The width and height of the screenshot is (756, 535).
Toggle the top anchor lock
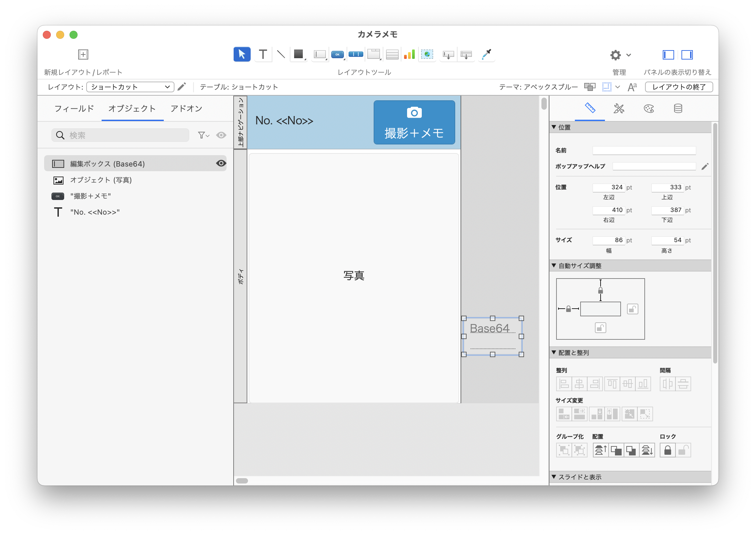601,290
